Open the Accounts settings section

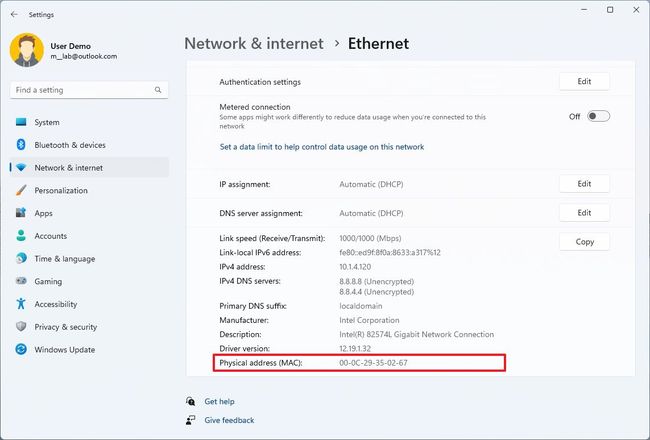tap(50, 236)
